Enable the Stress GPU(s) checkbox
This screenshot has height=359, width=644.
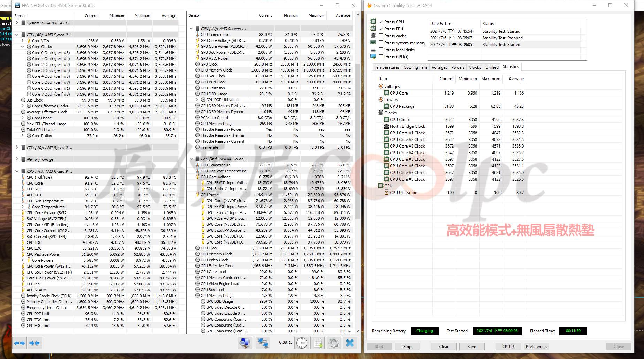(x=381, y=57)
